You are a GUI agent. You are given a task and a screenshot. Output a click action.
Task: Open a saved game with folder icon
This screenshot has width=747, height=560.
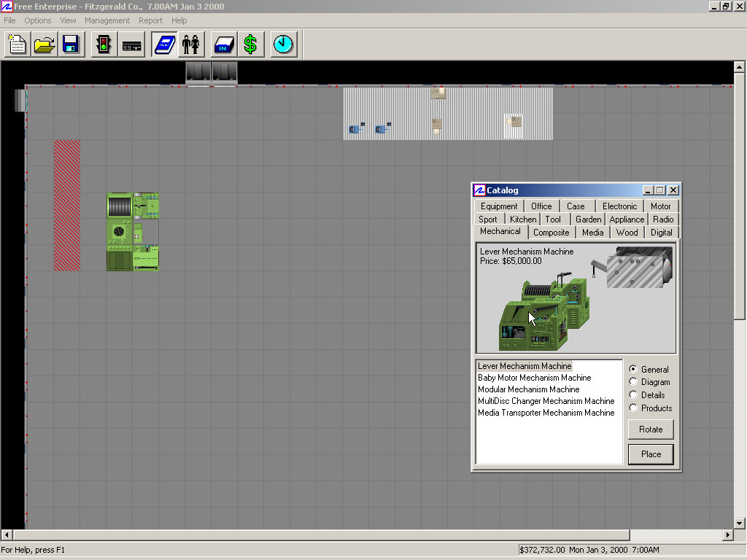coord(44,44)
